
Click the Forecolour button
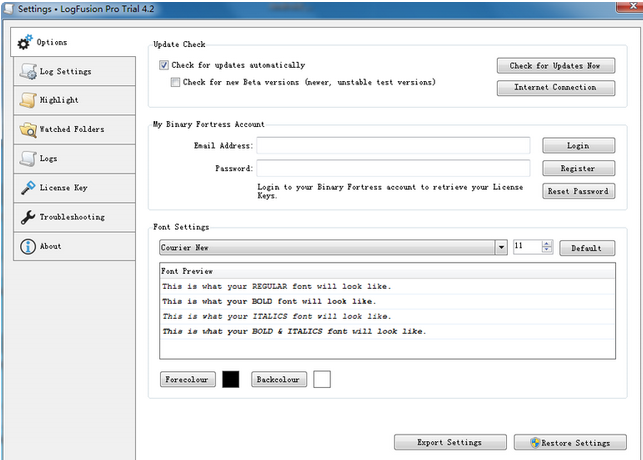[187, 379]
